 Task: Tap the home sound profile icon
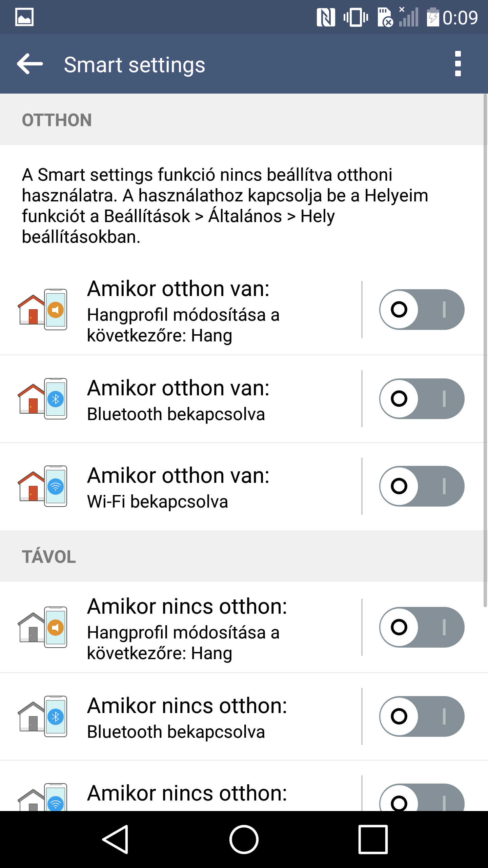click(x=42, y=309)
